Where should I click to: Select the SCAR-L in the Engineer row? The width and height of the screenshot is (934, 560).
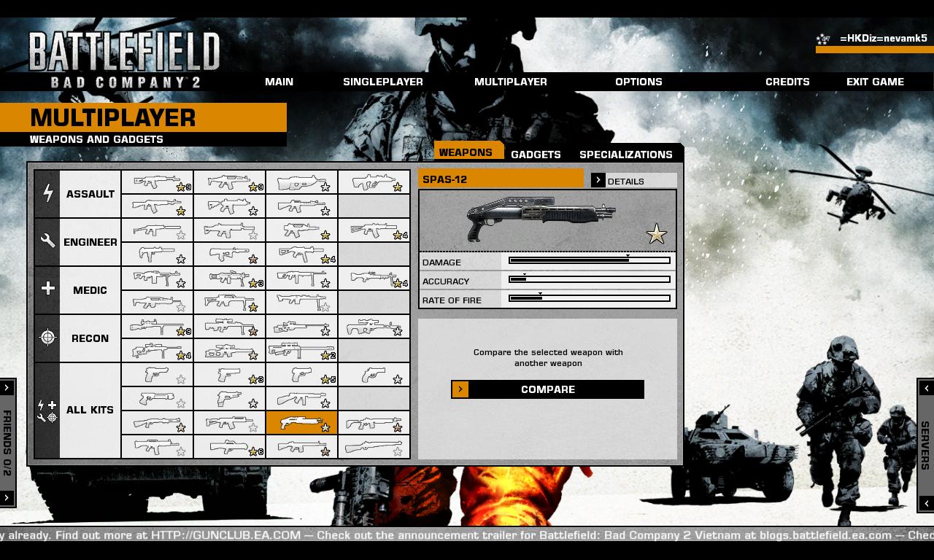point(229,230)
